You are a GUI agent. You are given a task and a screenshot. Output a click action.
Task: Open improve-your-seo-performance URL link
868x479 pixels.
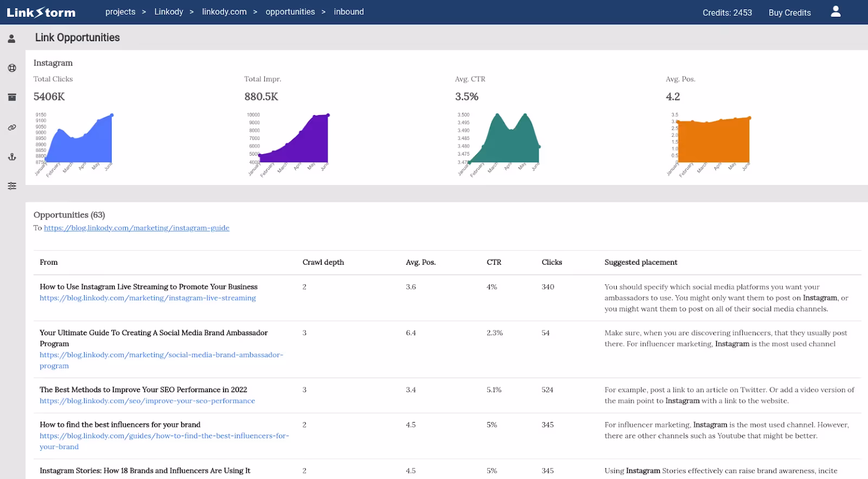pyautogui.click(x=147, y=401)
